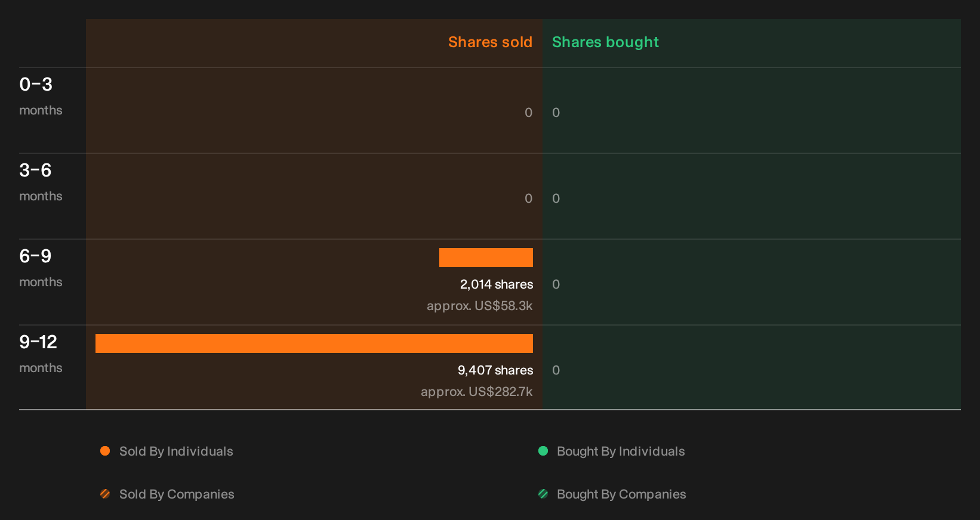Click the 'Shares bought' column heading
Image resolution: width=980 pixels, height=520 pixels.
point(605,42)
